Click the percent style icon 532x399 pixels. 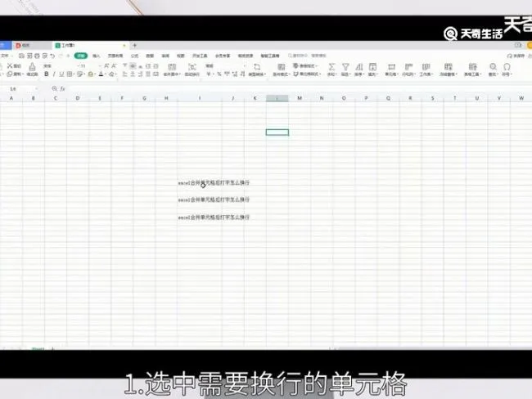point(219,74)
